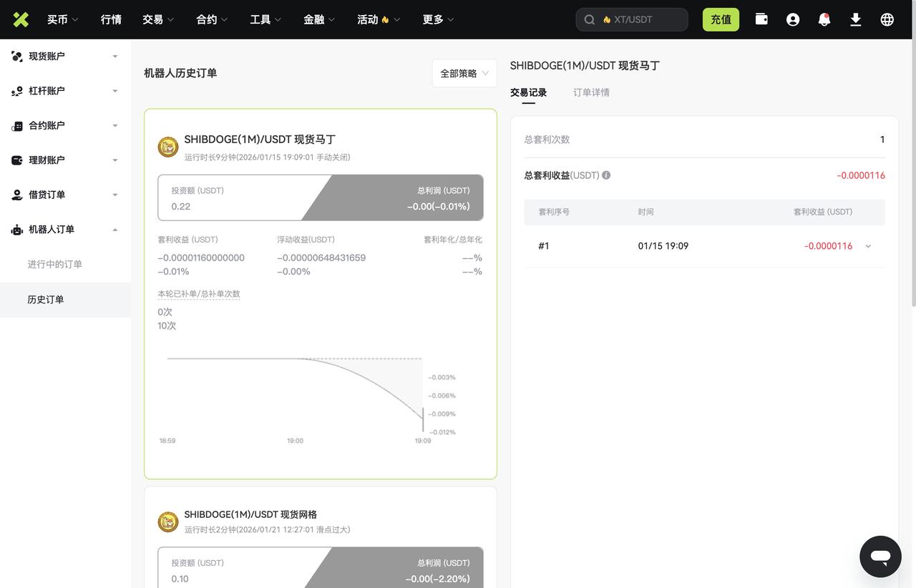Image resolution: width=916 pixels, height=588 pixels.
Task: Open the language globe icon
Action: coord(887,19)
